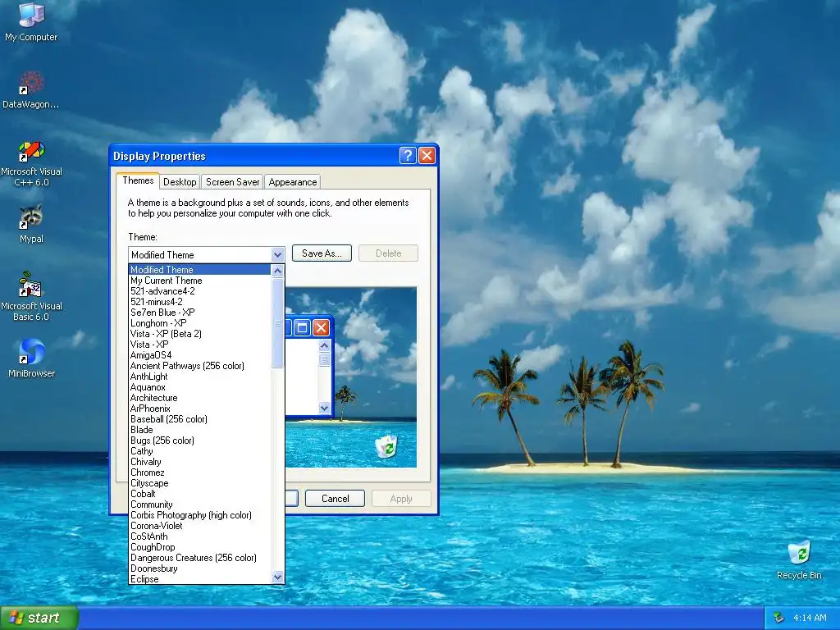Choose Corbis Photography (high color)

[200, 515]
